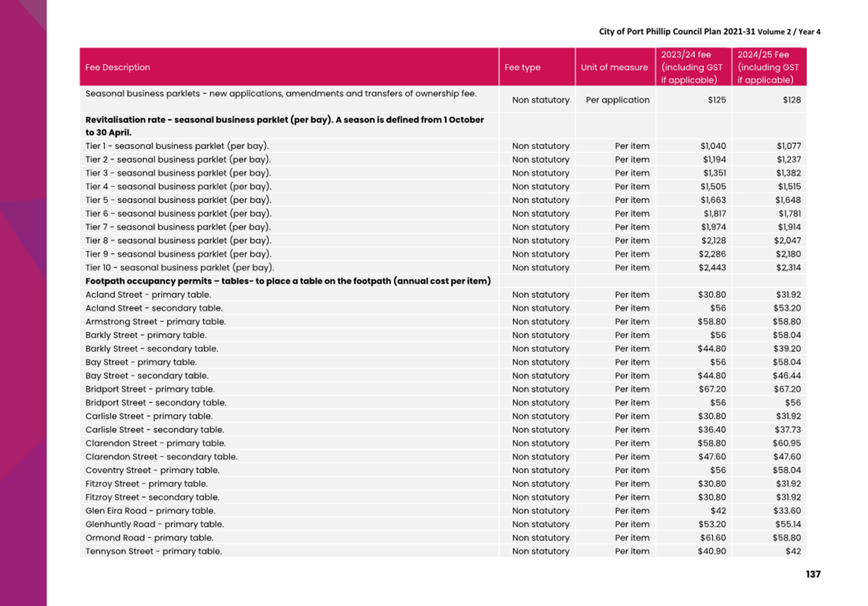Click Coventry Street primary table row
Screen dimensions: 868x606
[x=443, y=471]
